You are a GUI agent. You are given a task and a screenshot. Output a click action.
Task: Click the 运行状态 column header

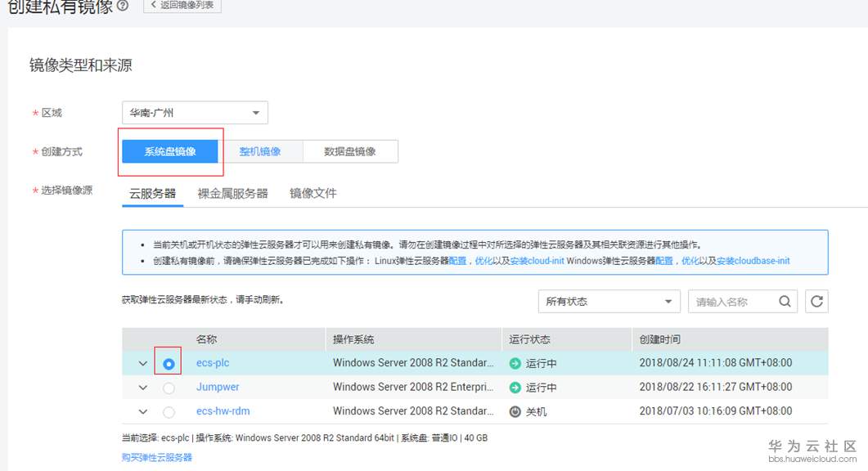pyautogui.click(x=530, y=339)
